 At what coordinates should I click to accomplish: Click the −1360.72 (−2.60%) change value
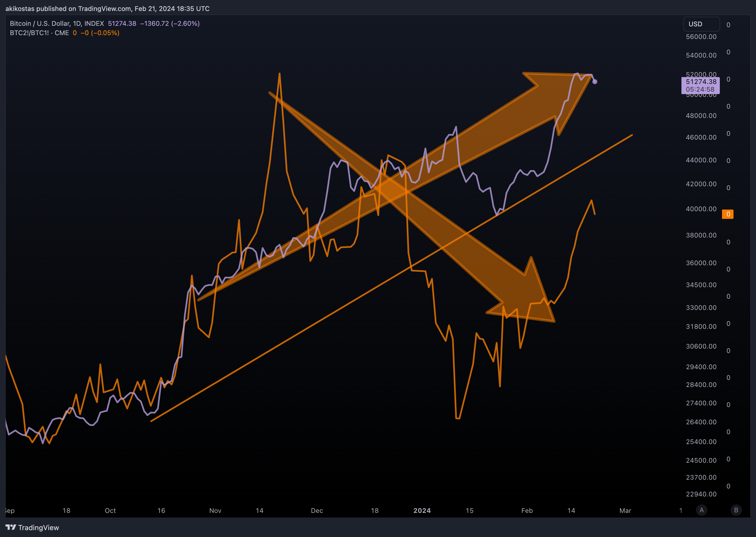170,24
